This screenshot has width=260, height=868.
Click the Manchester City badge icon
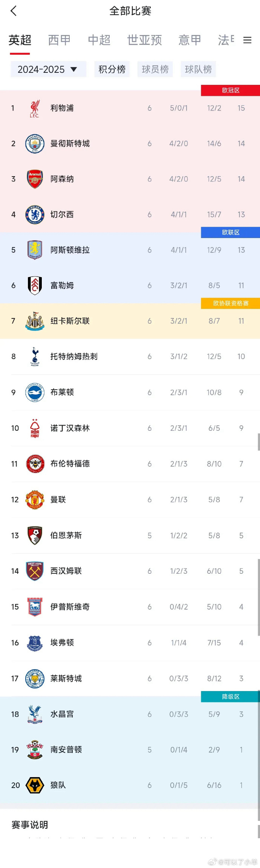35,144
